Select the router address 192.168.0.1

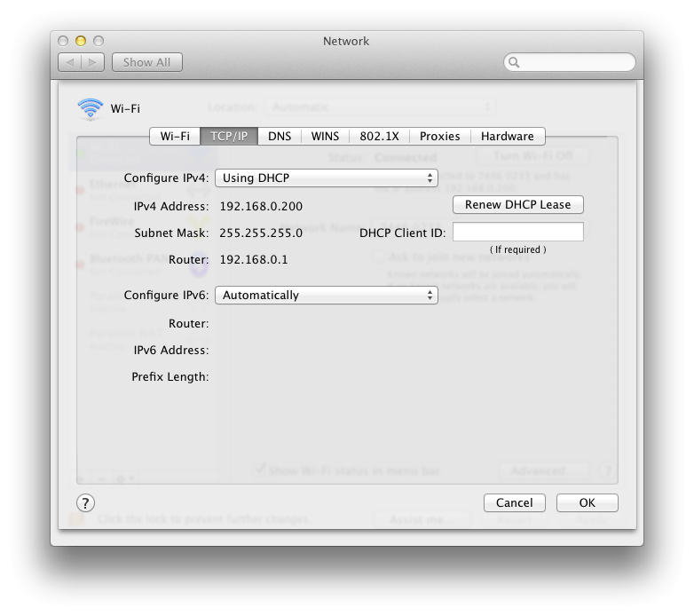[254, 260]
